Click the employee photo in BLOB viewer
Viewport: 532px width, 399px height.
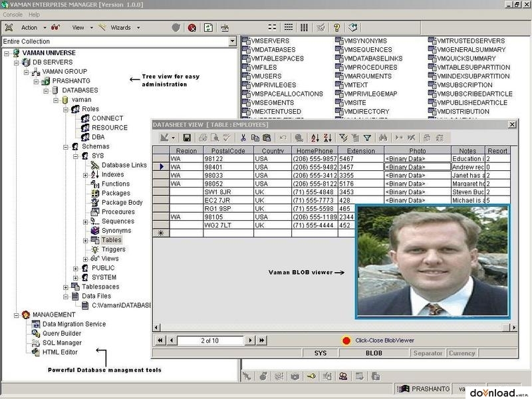click(x=433, y=261)
